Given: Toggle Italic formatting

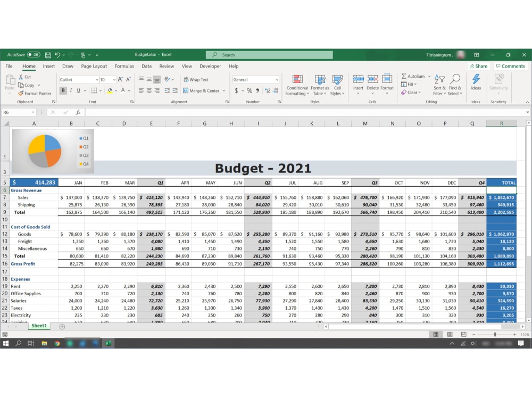Looking at the screenshot, I should pos(71,90).
